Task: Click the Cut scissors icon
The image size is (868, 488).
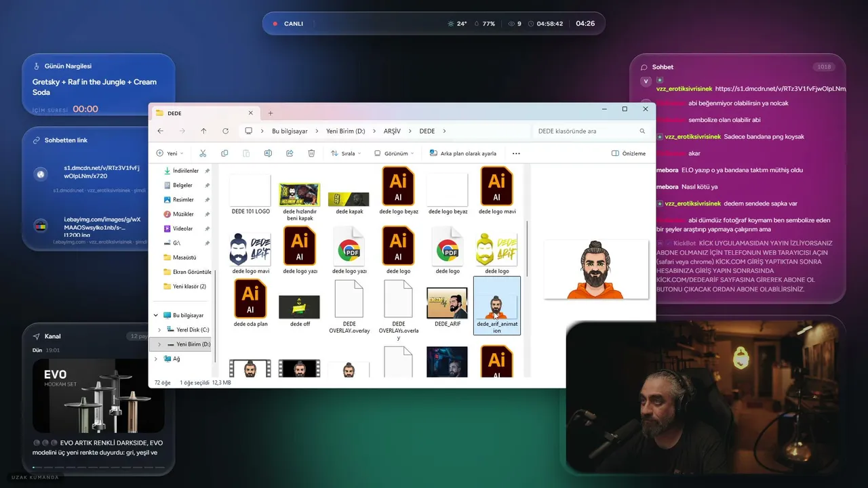Action: coord(203,153)
